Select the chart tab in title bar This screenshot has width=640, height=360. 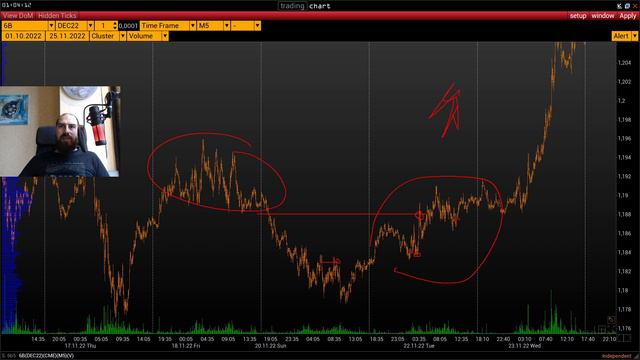point(320,6)
